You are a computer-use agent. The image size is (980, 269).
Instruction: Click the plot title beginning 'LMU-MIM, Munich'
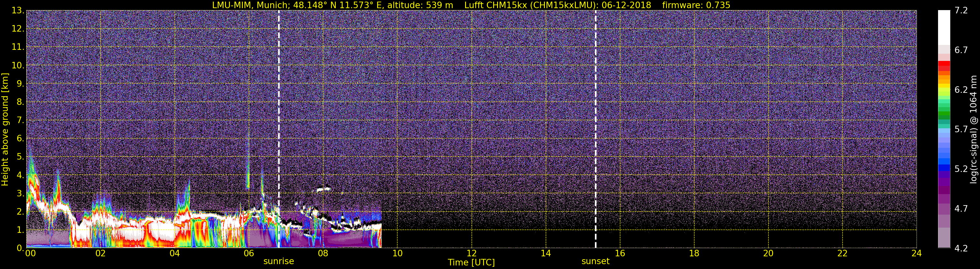point(471,5)
